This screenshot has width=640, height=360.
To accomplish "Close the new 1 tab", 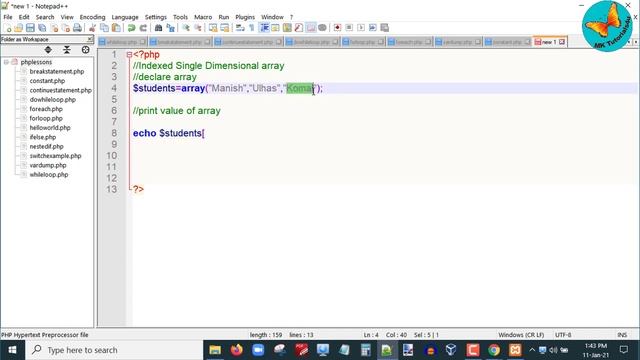I will [562, 42].
